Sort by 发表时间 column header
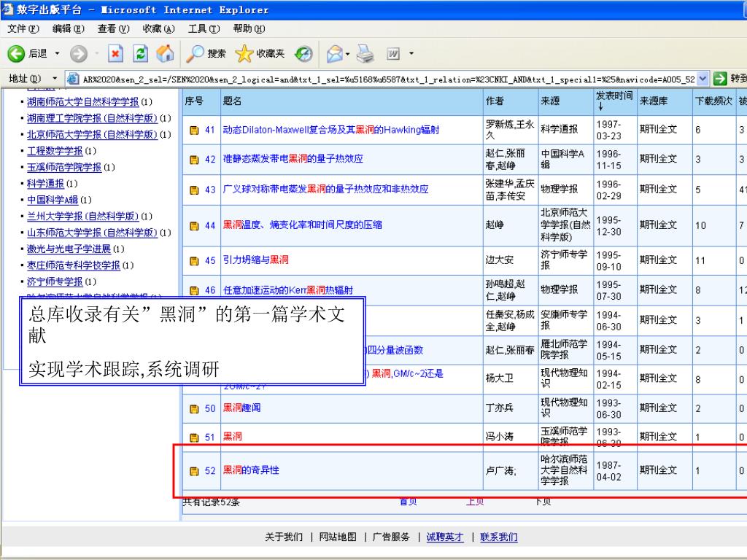 (614, 101)
